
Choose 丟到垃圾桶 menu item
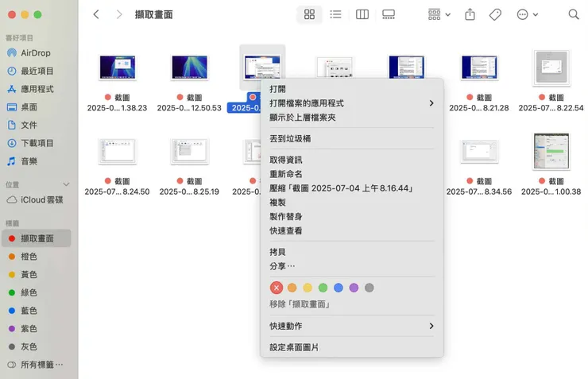352,138
